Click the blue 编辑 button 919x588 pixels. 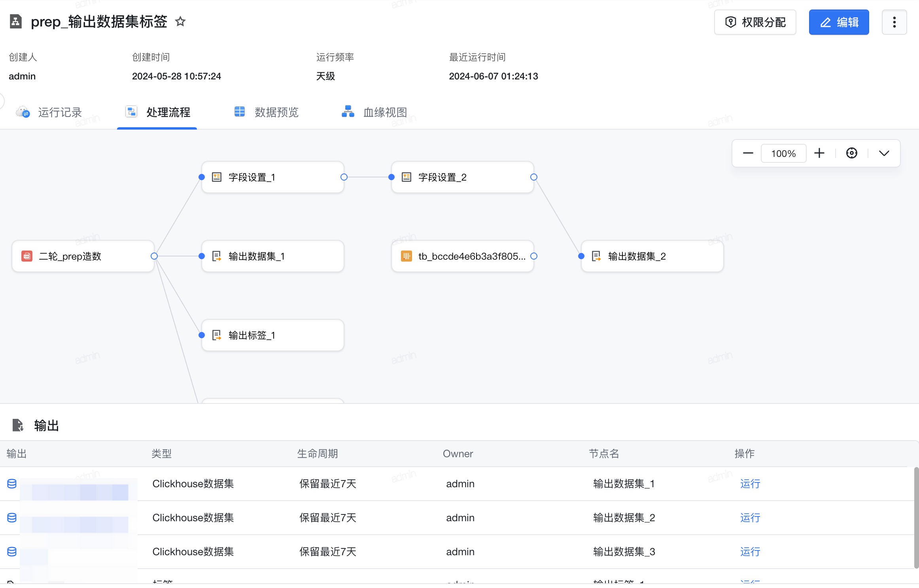coord(839,22)
